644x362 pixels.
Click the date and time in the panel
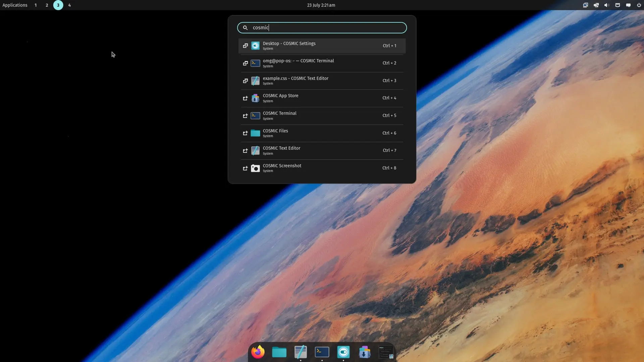click(x=321, y=5)
